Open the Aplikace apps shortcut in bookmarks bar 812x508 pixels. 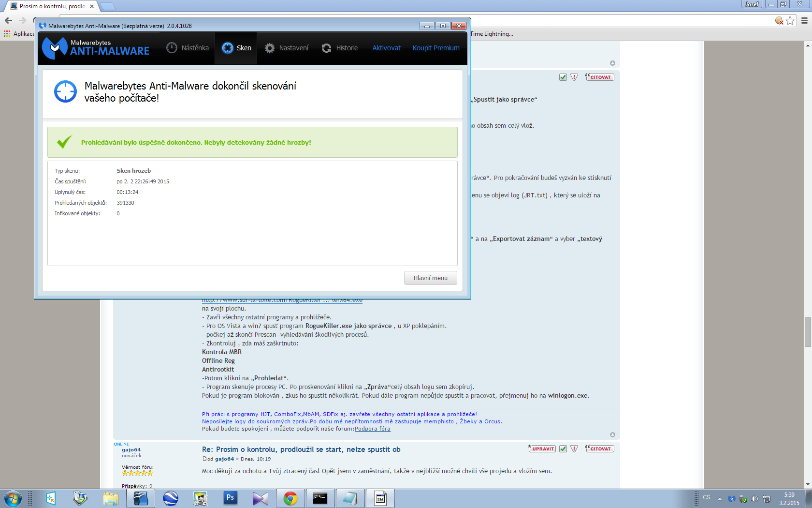coord(18,34)
